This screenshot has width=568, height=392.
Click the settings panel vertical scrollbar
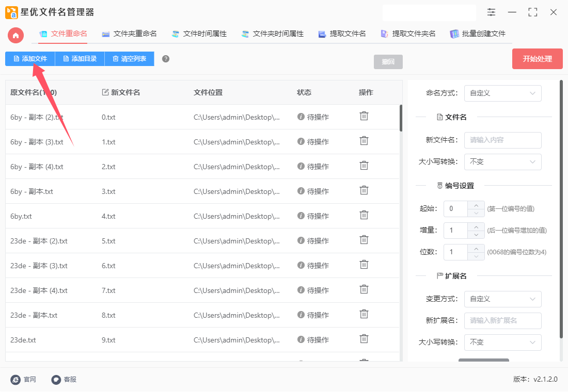pos(561,209)
